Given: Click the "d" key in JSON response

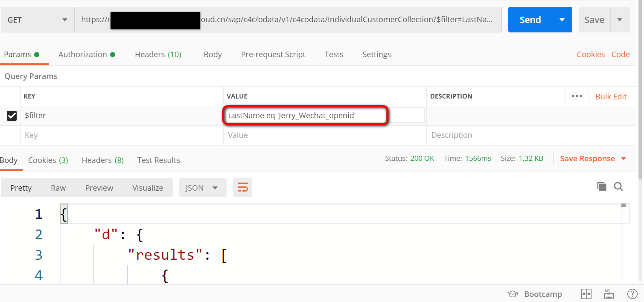Looking at the screenshot, I should (106, 234).
